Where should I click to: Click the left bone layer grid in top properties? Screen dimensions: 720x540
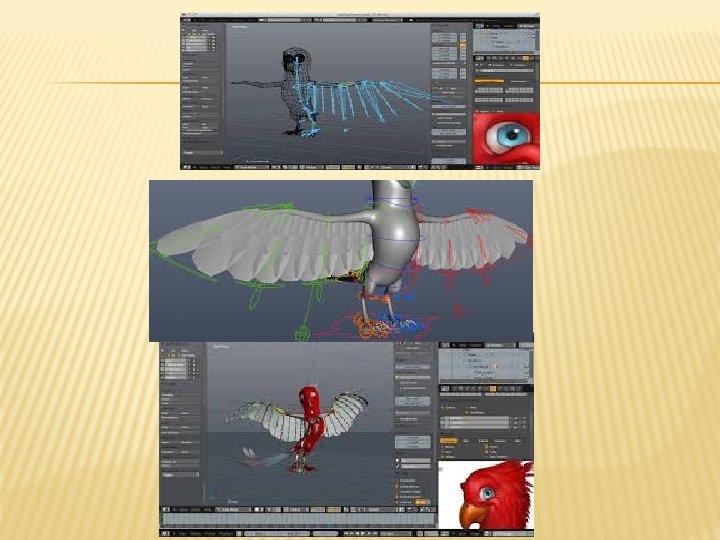[489, 90]
